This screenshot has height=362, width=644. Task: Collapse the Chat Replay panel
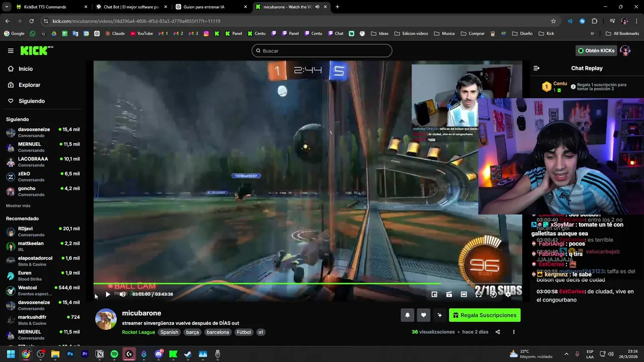pos(536,68)
